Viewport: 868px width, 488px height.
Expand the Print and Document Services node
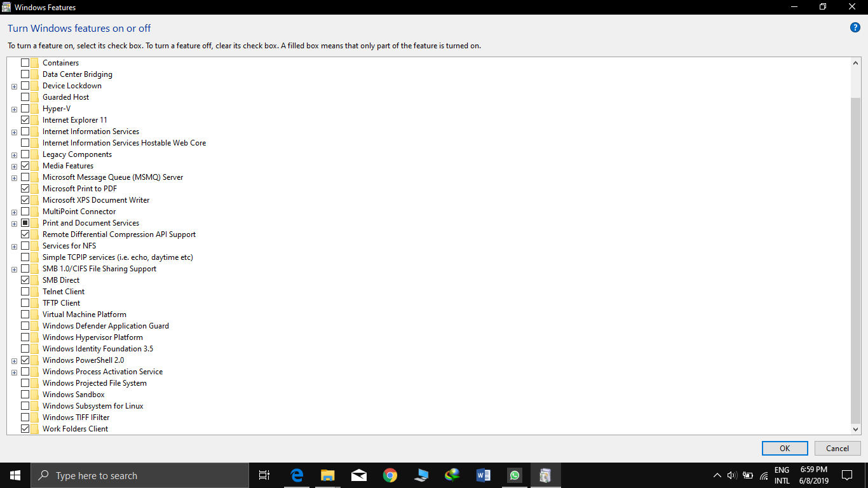14,224
